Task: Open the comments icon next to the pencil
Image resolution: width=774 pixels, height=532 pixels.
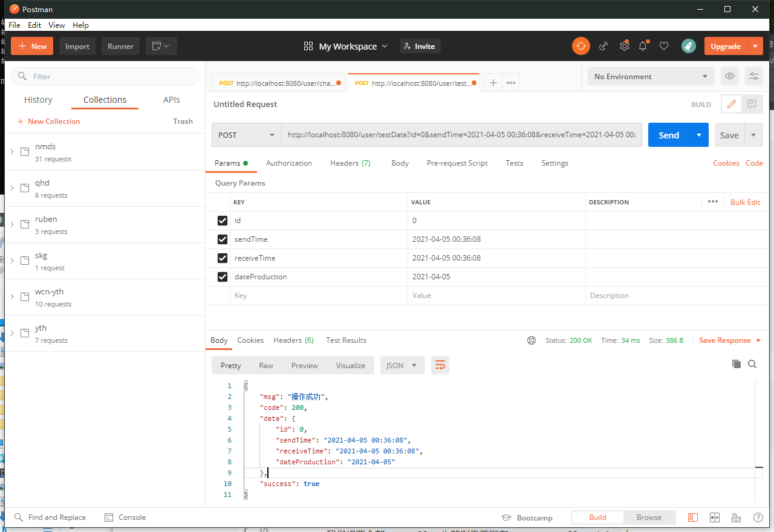Action: pyautogui.click(x=752, y=104)
